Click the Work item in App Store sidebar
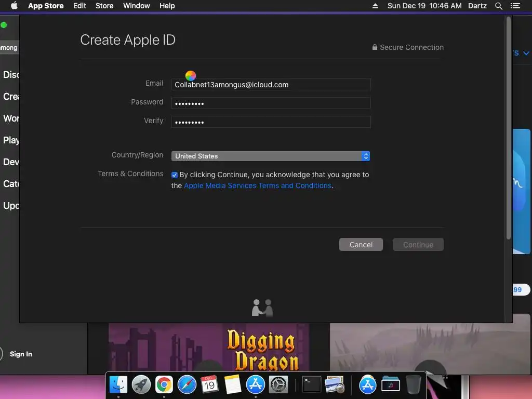The width and height of the screenshot is (532, 399). click(11, 118)
